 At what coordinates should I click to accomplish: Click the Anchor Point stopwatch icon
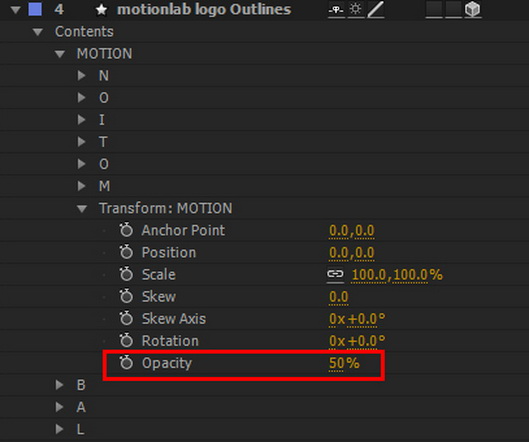point(127,230)
